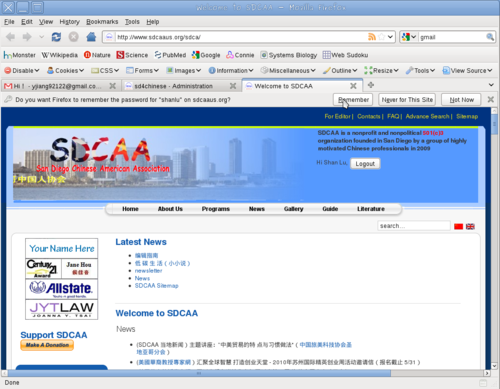Open the newsletter link under Latest News

coord(148,271)
